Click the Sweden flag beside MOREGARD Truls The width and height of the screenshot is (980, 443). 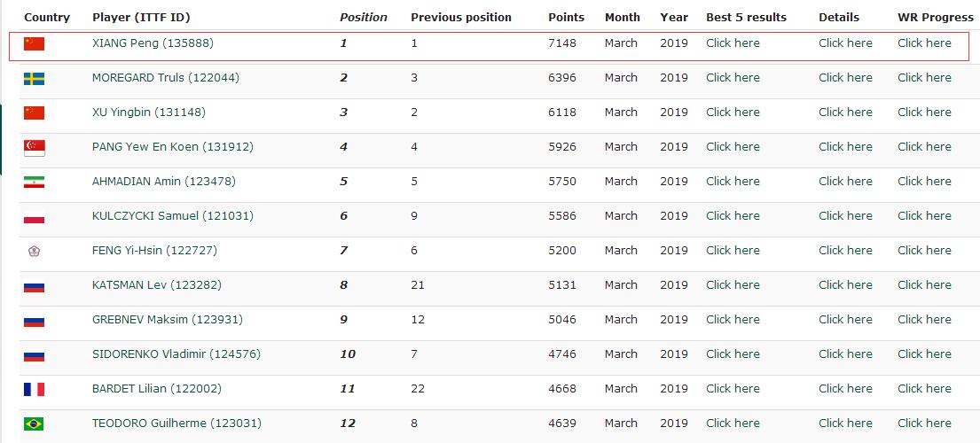click(x=34, y=78)
